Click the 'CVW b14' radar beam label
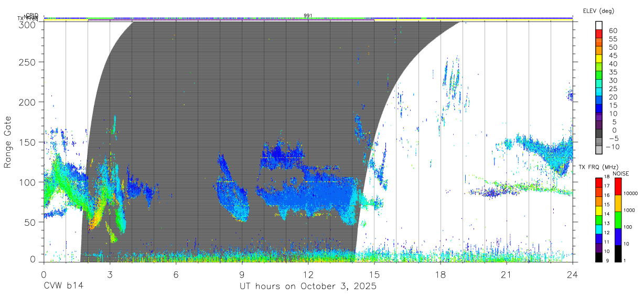The width and height of the screenshot is (644, 297). [63, 286]
